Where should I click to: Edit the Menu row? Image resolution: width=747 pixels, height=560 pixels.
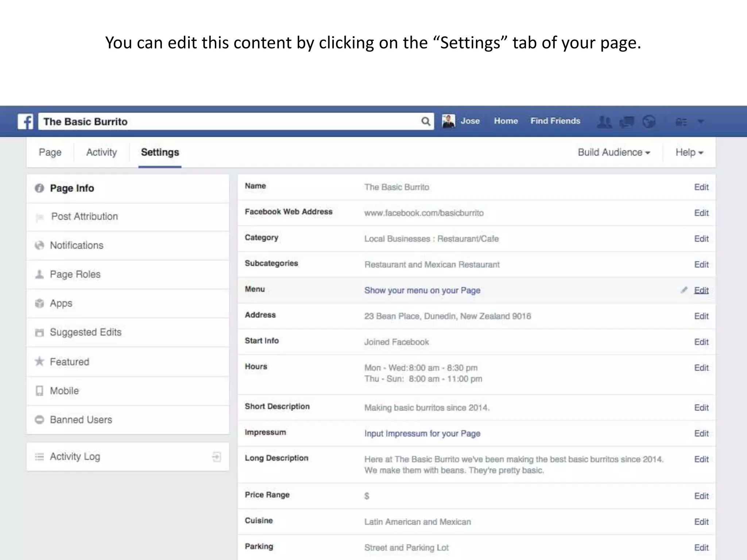pos(701,290)
